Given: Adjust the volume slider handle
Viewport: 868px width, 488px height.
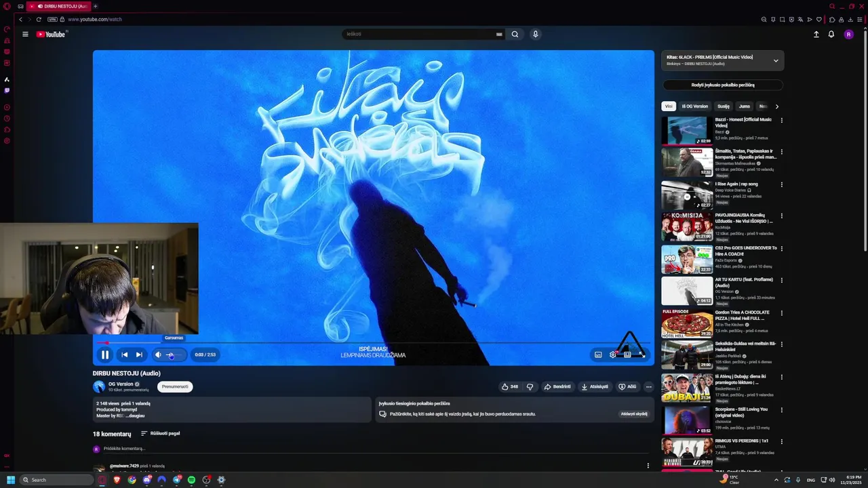Looking at the screenshot, I should coord(171,354).
